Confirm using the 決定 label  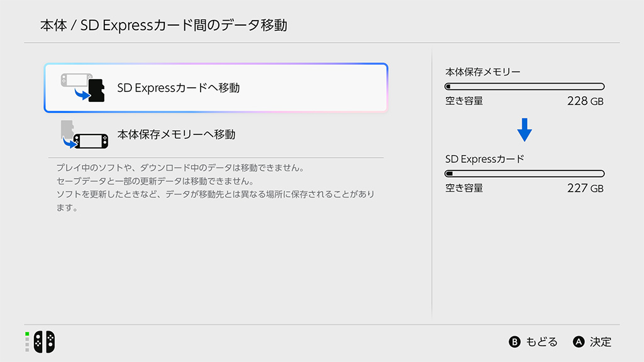tap(600, 342)
